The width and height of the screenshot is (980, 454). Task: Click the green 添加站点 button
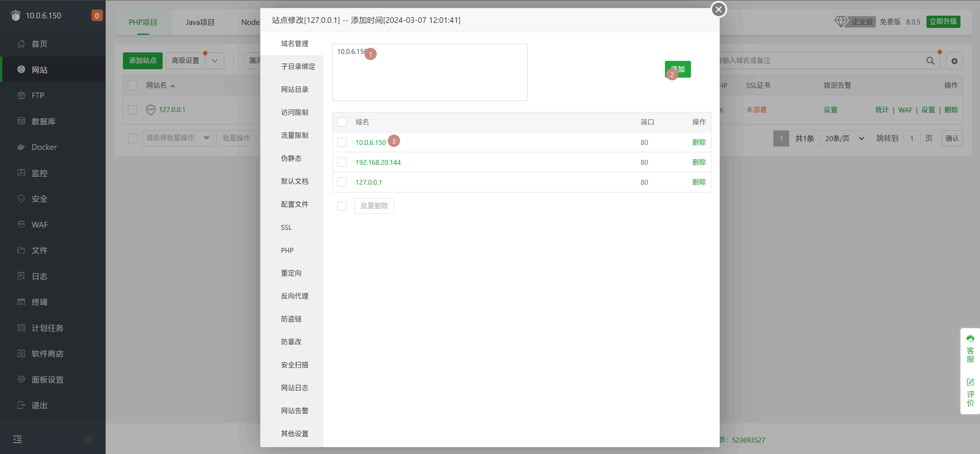click(142, 61)
